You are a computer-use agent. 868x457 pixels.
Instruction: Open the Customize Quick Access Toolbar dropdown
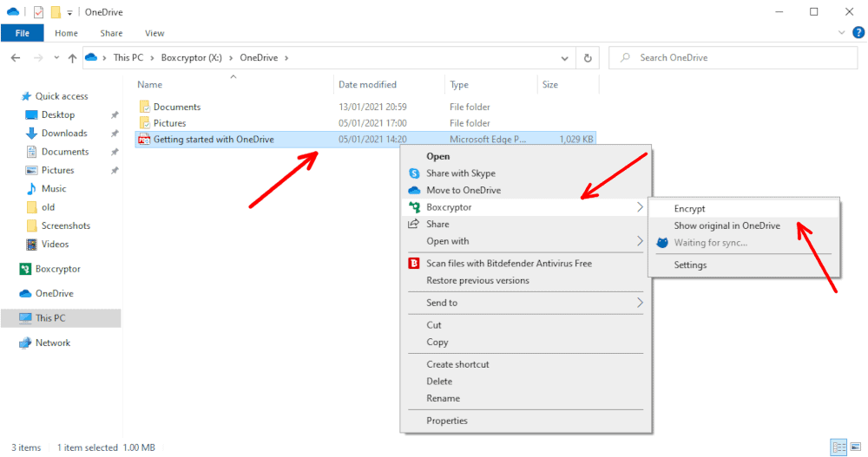[x=69, y=12]
